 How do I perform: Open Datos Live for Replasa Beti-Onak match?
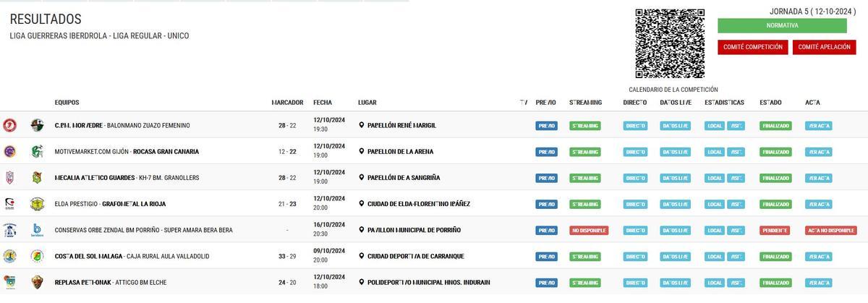pyautogui.click(x=676, y=283)
